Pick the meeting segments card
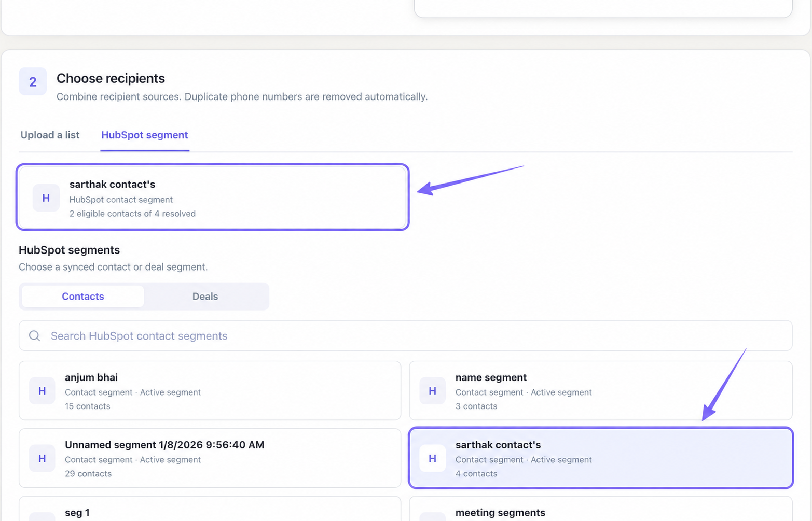 tap(601, 509)
